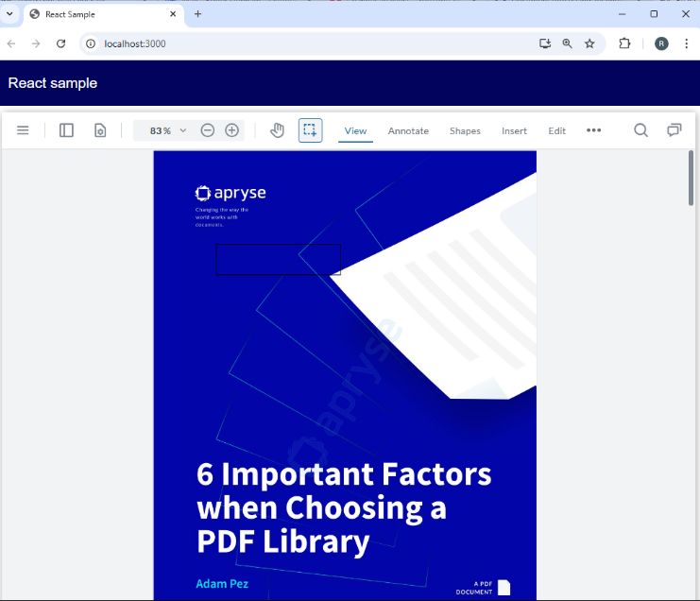Switch to the View tab

pos(355,130)
